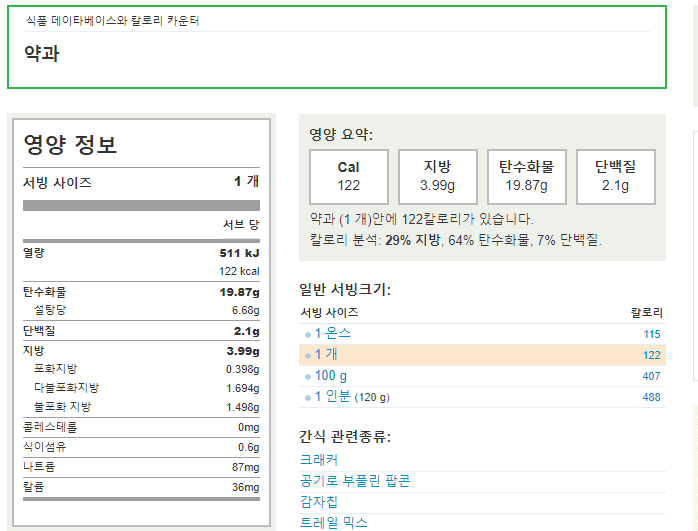Viewport: 698px width, 531px height.
Task: Click the 콜레스테롤 row label
Action: pyautogui.click(x=50, y=427)
